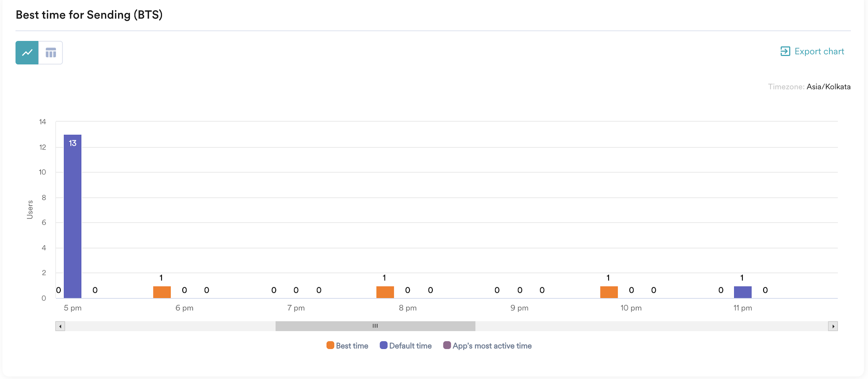Click the Default time bar at 11 pm

tap(743, 292)
